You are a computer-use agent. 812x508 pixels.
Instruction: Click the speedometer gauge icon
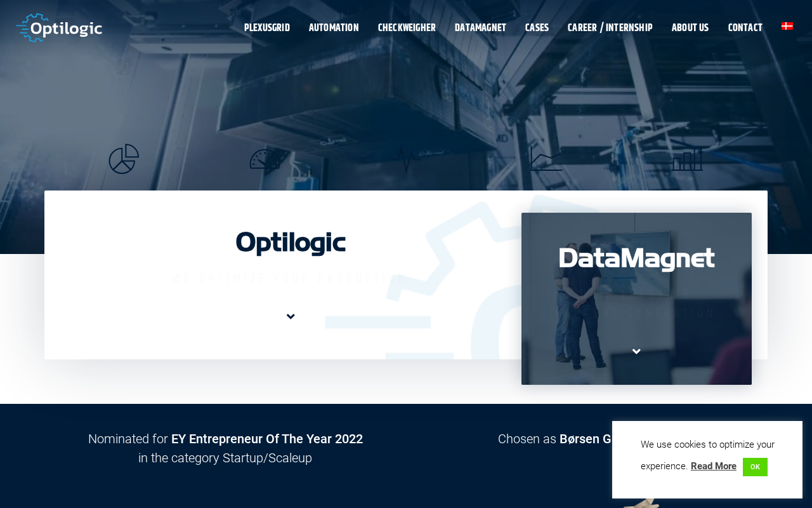point(265,159)
